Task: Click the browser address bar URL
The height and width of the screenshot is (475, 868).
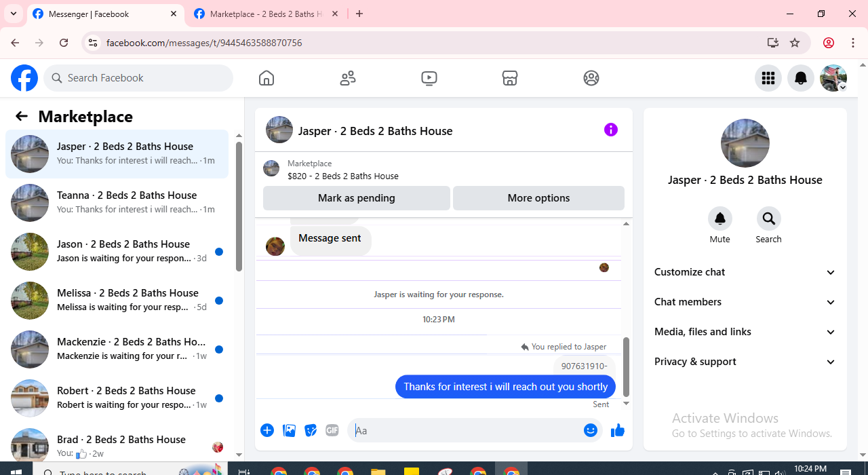Action: 204,43
